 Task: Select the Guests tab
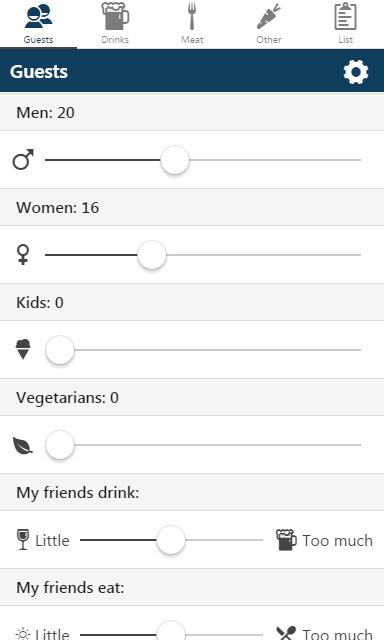[x=38, y=23]
